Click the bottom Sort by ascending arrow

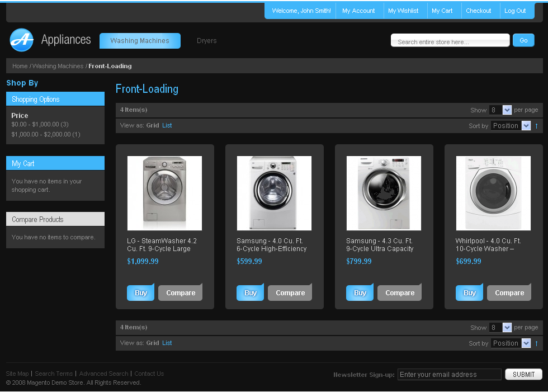tap(536, 343)
